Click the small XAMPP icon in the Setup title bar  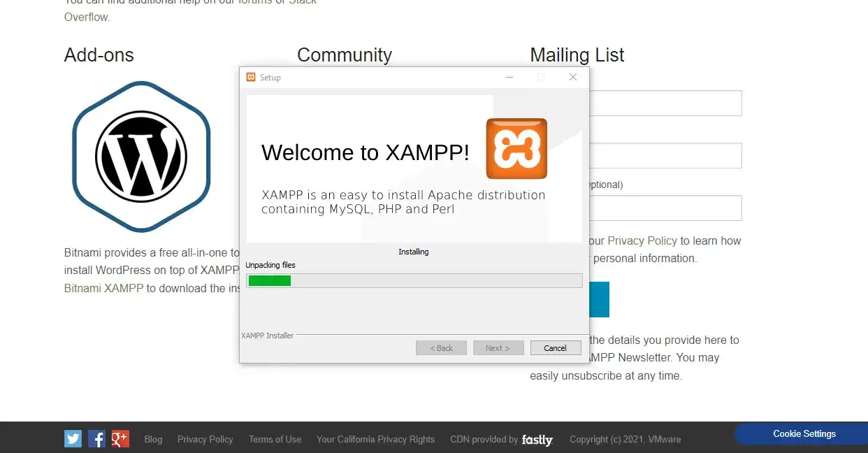(251, 77)
